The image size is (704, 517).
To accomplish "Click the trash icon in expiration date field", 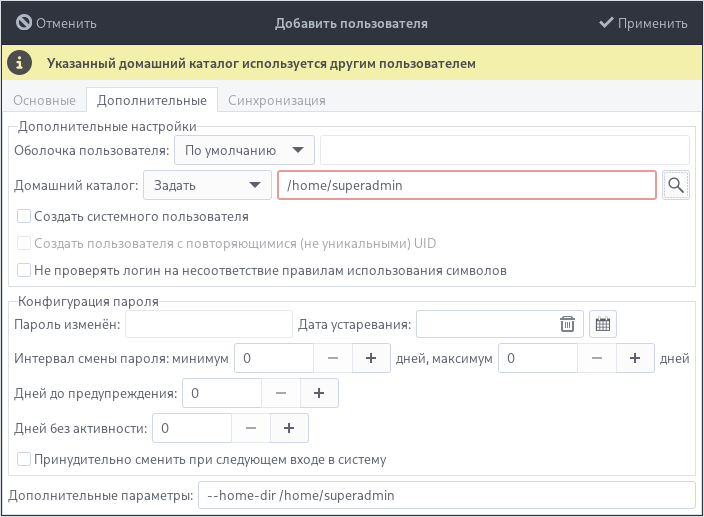I will coord(567,324).
